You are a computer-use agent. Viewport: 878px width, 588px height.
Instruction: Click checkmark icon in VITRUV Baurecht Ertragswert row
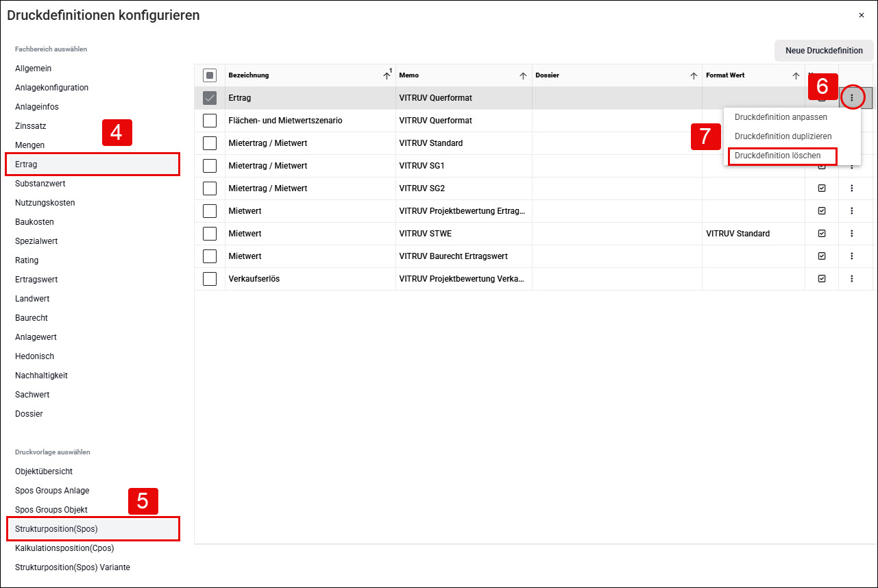822,256
